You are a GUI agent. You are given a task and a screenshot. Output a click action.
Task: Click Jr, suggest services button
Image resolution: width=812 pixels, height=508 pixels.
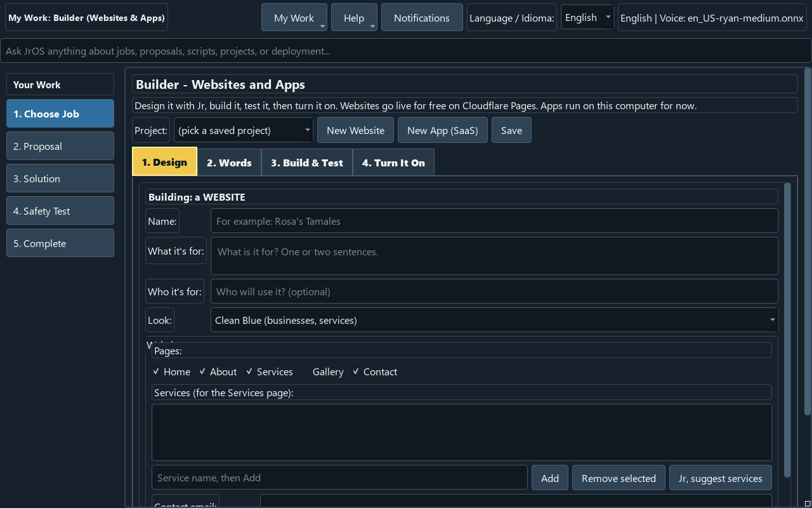(721, 478)
